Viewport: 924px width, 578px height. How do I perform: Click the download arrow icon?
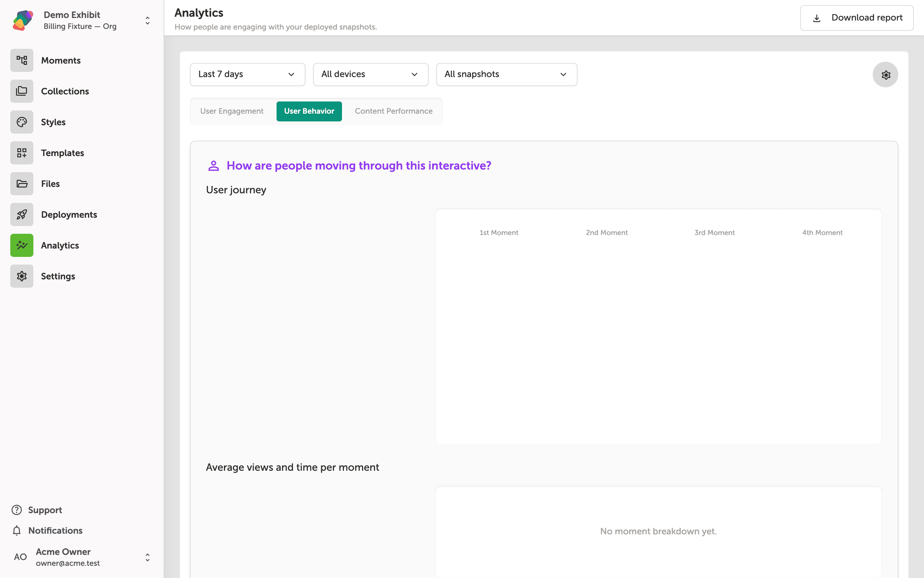(817, 18)
